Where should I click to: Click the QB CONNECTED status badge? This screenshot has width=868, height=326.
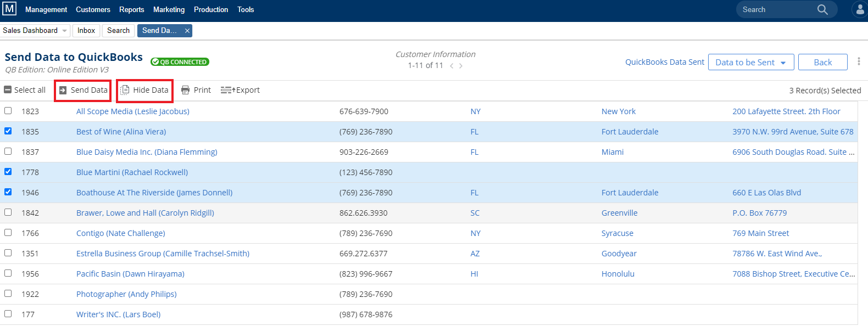pyautogui.click(x=180, y=62)
